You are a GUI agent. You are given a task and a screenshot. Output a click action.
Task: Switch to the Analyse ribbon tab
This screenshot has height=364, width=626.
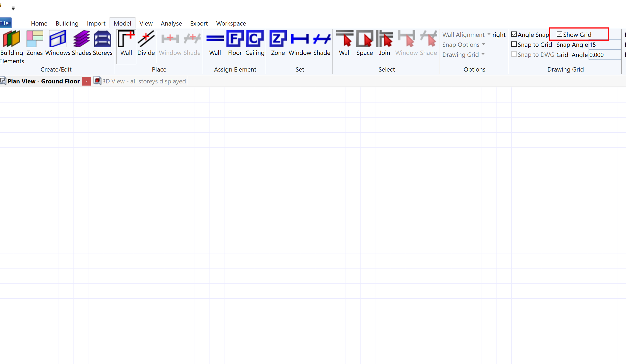point(171,23)
